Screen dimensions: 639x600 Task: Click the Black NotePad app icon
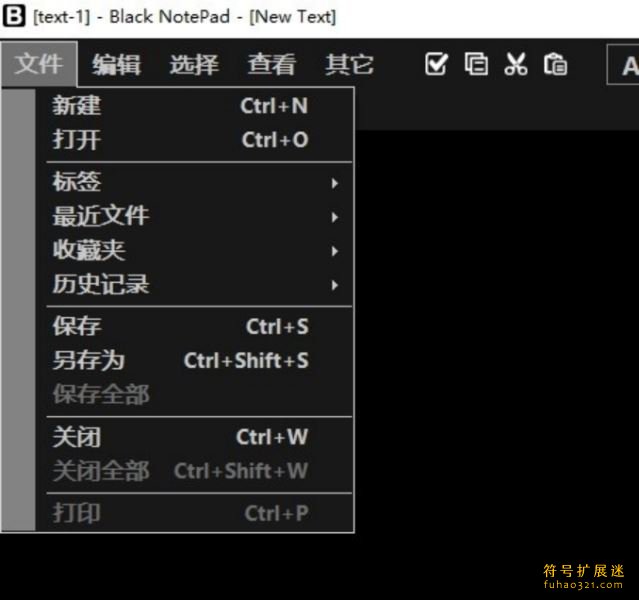click(x=14, y=16)
